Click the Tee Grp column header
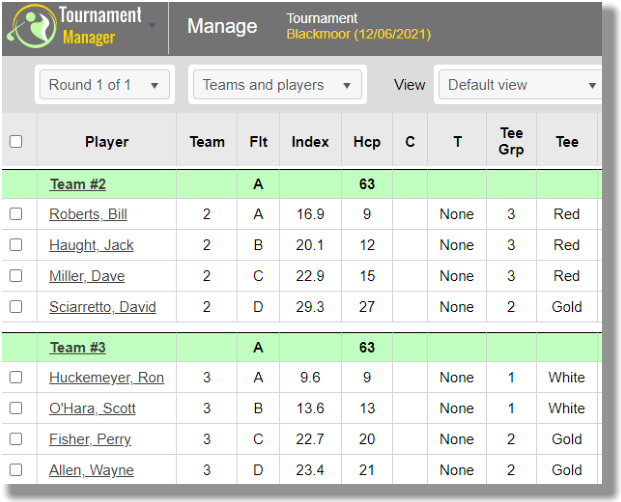 511,141
